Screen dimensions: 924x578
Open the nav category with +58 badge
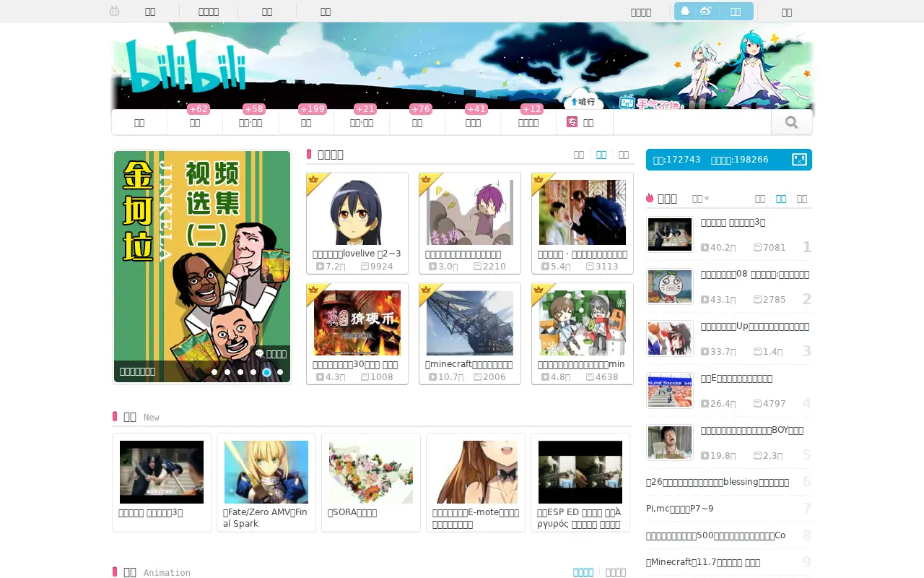pyautogui.click(x=250, y=122)
